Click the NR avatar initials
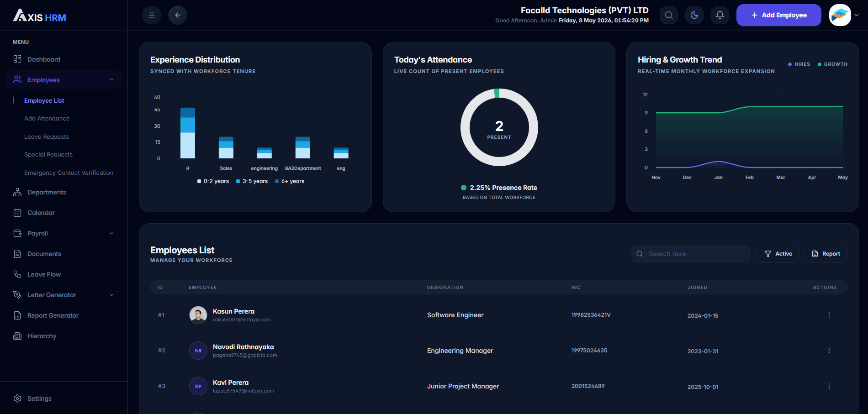868x414 pixels. [x=198, y=351]
